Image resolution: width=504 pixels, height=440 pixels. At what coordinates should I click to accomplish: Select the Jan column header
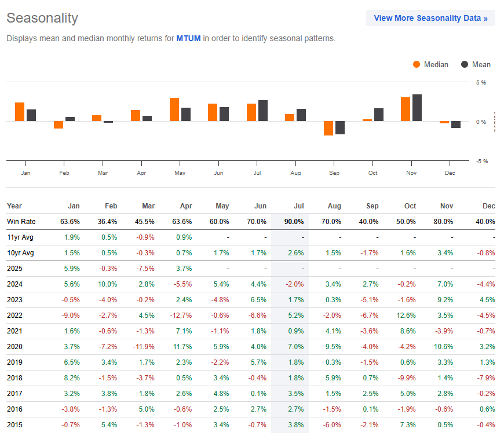click(74, 206)
